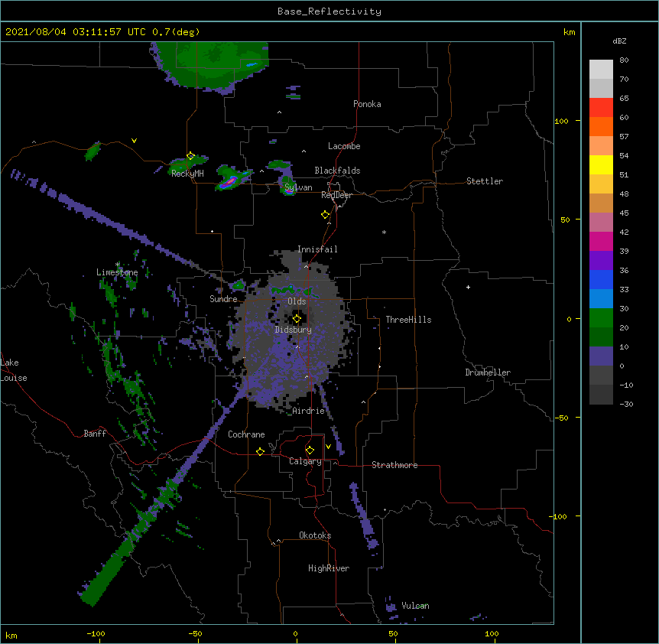Click the white asterisk above the Limestone label
This screenshot has width=659, height=644.
[x=117, y=265]
